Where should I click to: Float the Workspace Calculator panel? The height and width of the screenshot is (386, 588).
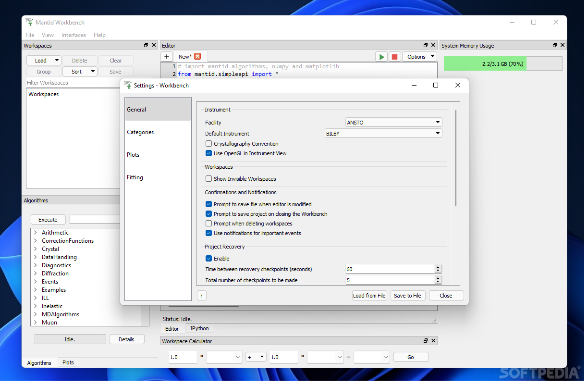coord(426,341)
